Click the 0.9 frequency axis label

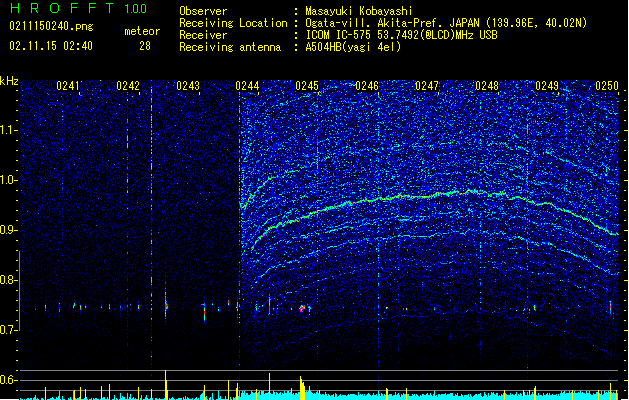pyautogui.click(x=9, y=230)
